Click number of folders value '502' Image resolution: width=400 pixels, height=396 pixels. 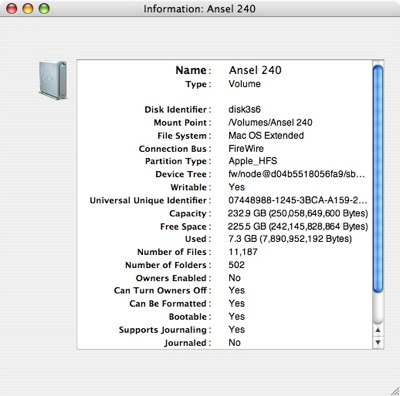[236, 265]
